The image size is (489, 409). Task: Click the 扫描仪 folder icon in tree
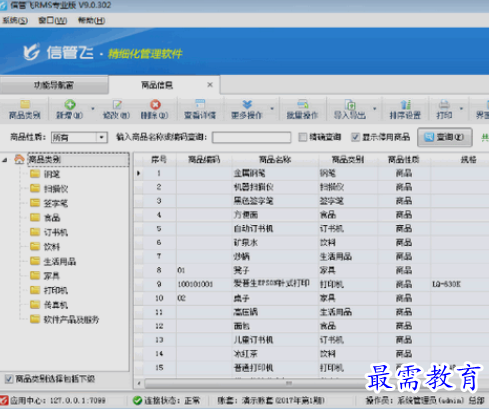click(35, 188)
